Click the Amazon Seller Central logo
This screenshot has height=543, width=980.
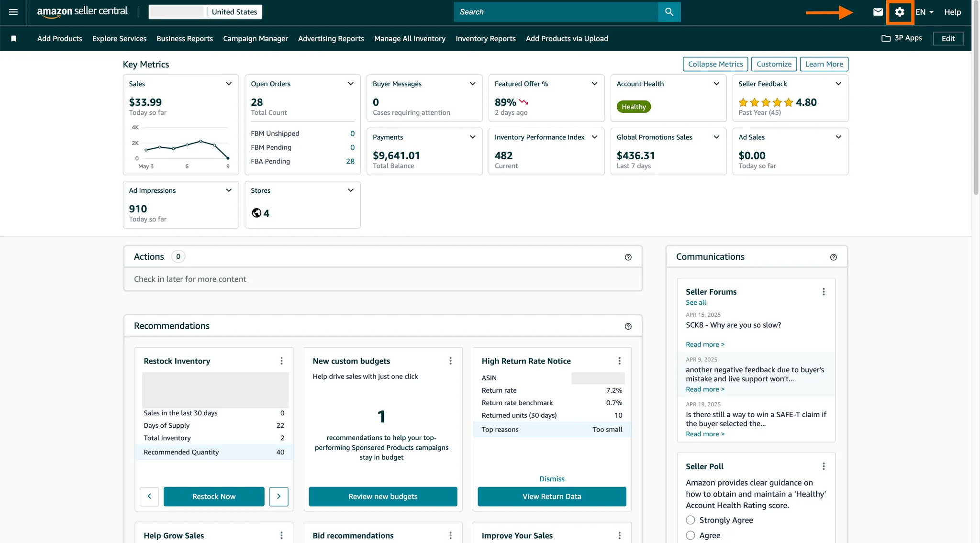click(82, 12)
